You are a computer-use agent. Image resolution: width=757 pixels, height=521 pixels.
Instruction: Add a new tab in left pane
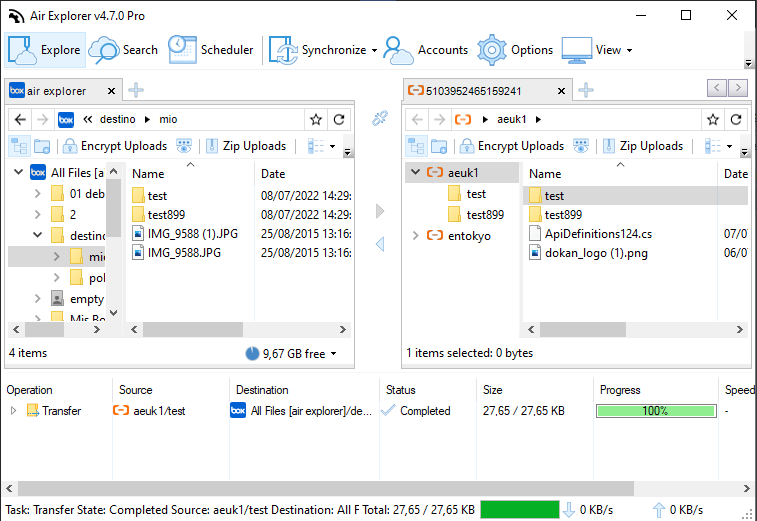pos(136,90)
